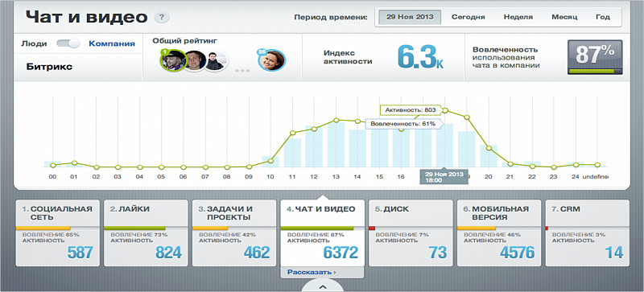Click the chart data point at hour 13
Viewport: 644px width, 292px height.
(x=336, y=120)
